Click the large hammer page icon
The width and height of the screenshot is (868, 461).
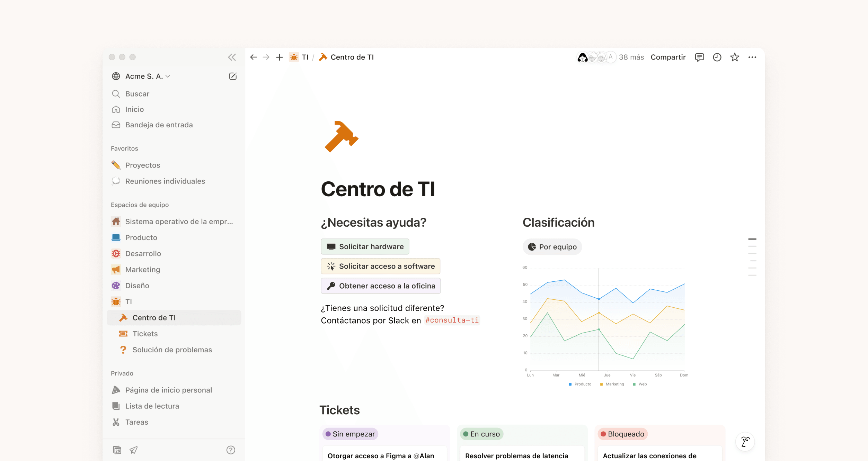341,136
